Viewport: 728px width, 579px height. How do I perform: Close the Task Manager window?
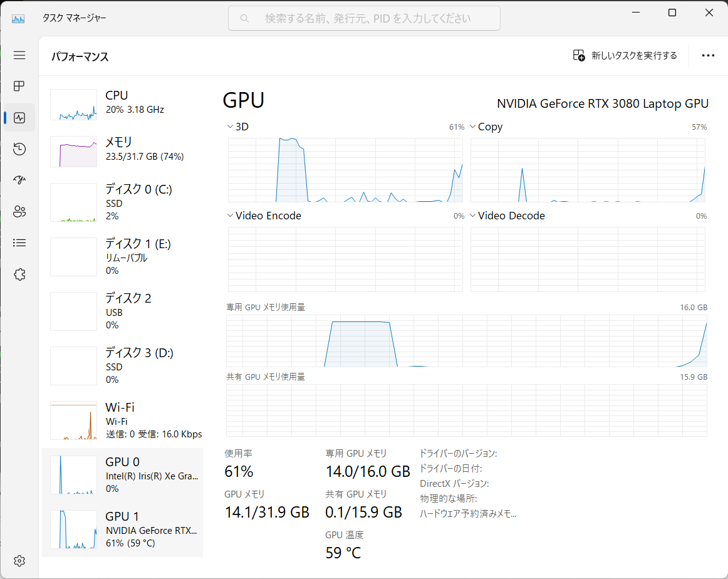point(709,13)
